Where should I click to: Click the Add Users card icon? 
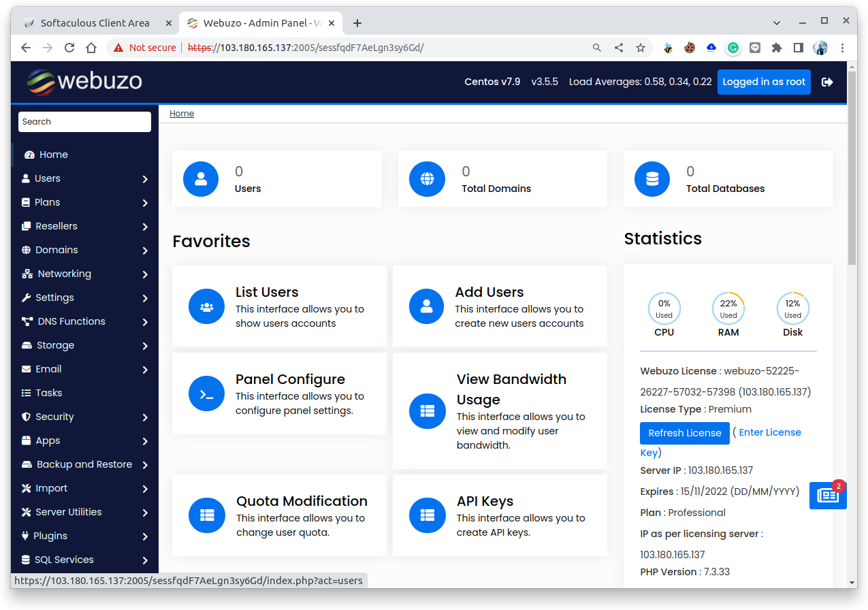[427, 306]
